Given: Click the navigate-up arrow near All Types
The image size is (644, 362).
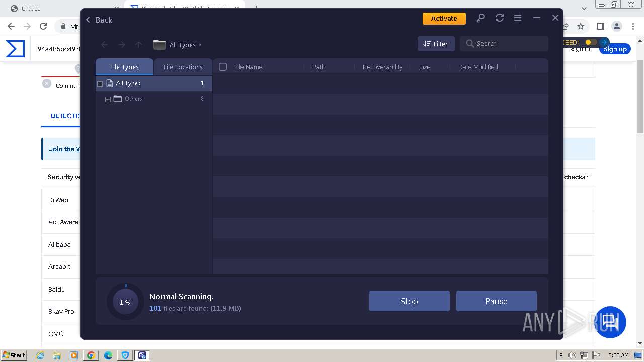Looking at the screenshot, I should (x=138, y=45).
